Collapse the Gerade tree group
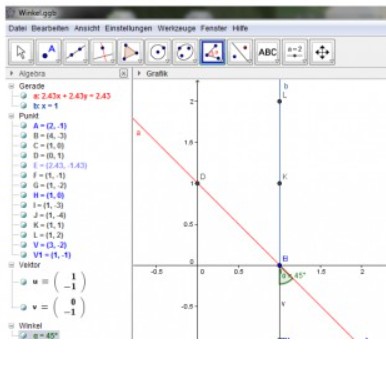Screen dimensions: 386x365 coord(12,86)
